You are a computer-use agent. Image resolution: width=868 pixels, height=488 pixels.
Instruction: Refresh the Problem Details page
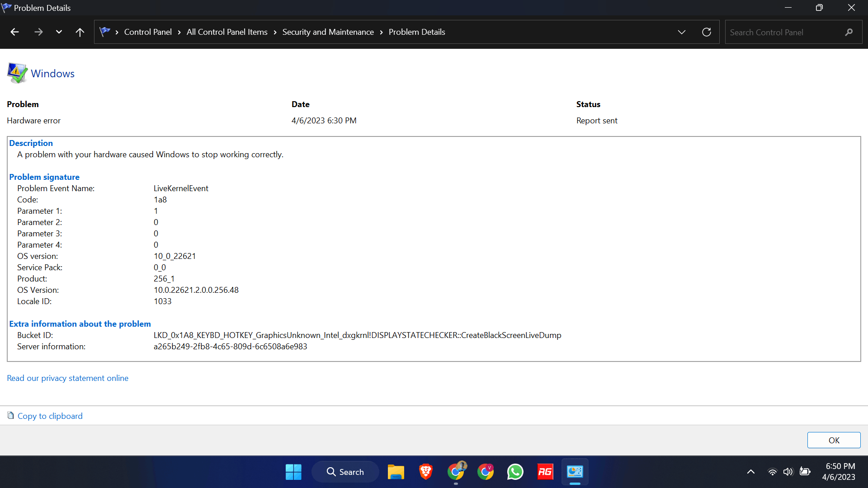(x=707, y=32)
